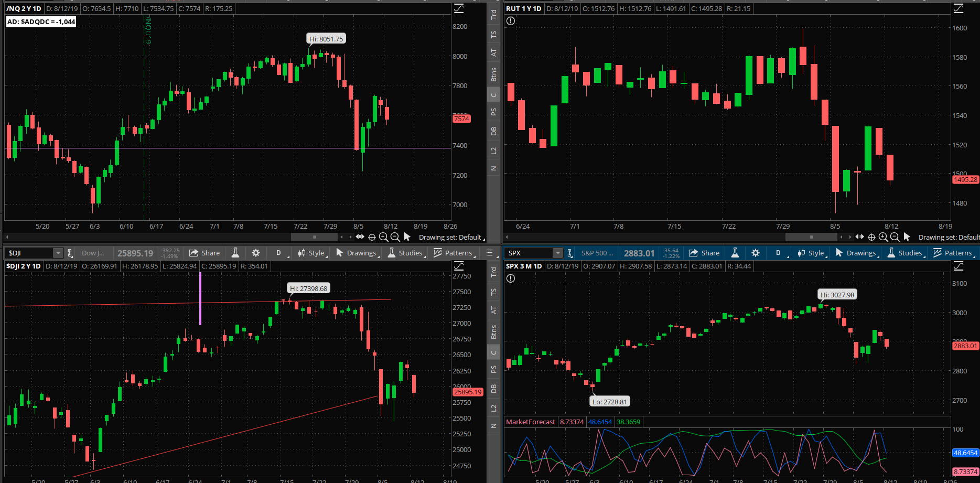Open the AT side tab beside /NQ chart
This screenshot has height=483, width=980.
[x=493, y=53]
